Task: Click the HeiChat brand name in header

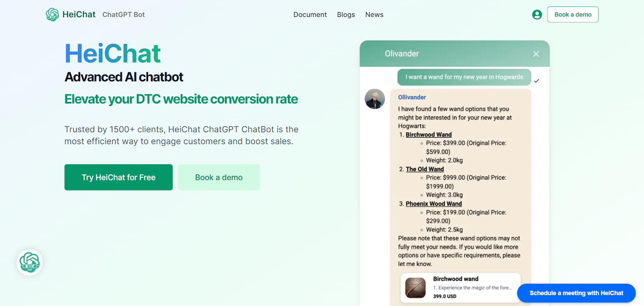Action: pyautogui.click(x=79, y=14)
